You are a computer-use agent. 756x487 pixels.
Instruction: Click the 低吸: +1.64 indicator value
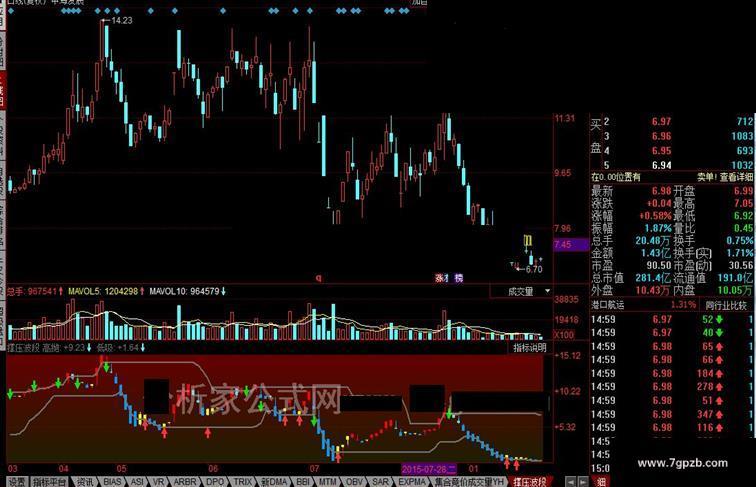117,347
